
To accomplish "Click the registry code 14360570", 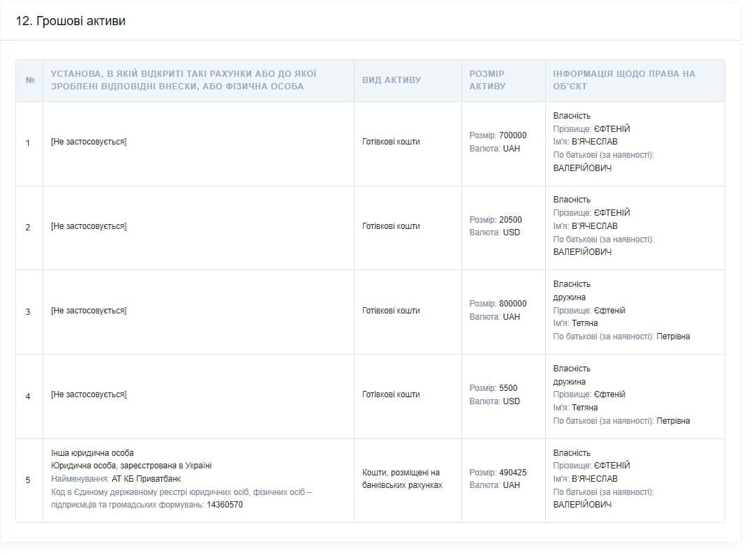I will coord(225,505).
